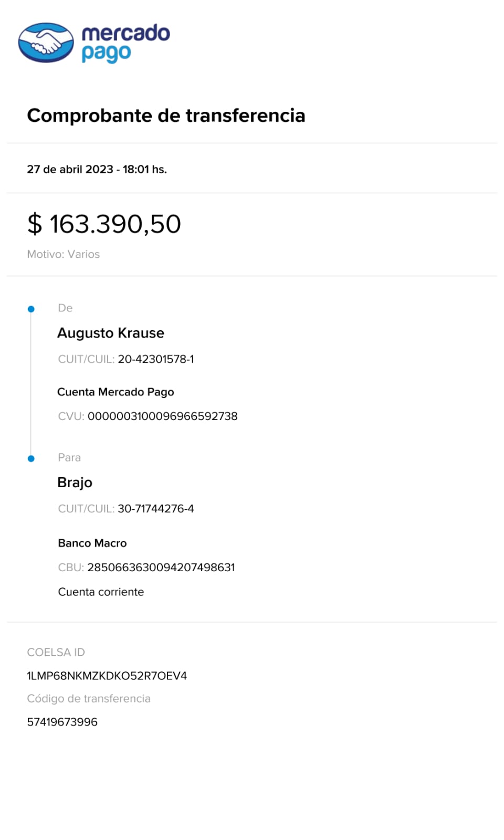Select the CBU number 2850663630094207498631
Viewport: 504px width, 840px height.
tap(161, 568)
